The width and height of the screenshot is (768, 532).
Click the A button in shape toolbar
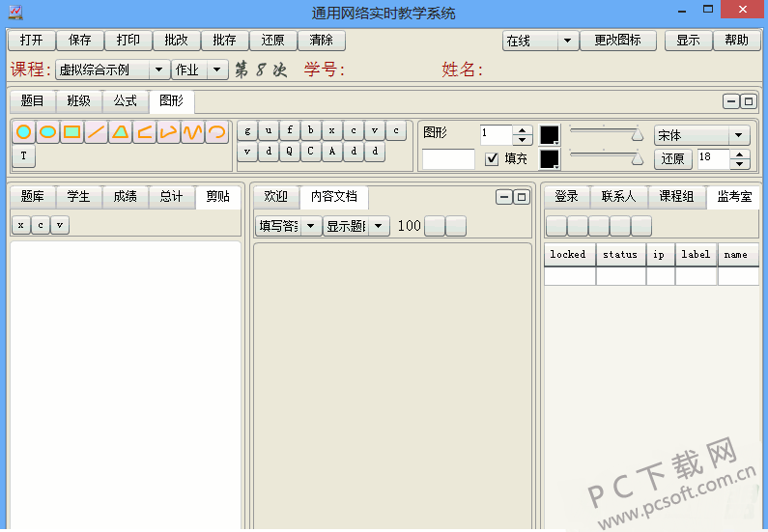332,152
